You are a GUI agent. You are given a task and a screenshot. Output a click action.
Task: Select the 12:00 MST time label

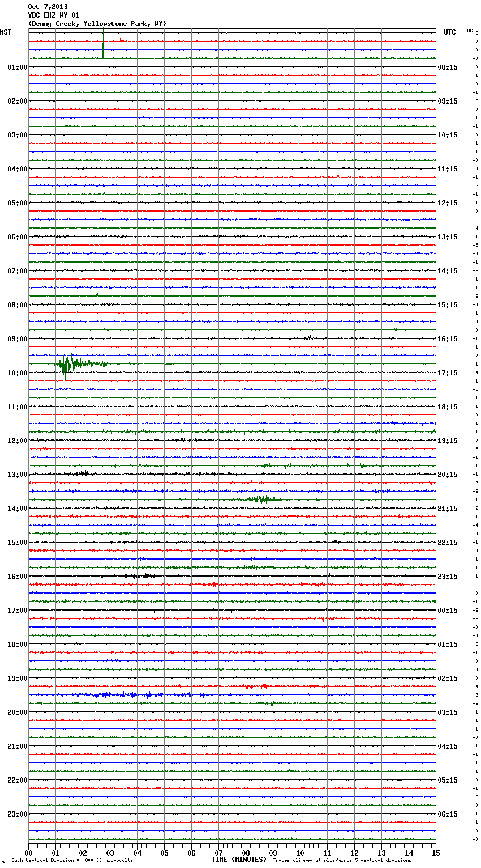[x=18, y=441]
